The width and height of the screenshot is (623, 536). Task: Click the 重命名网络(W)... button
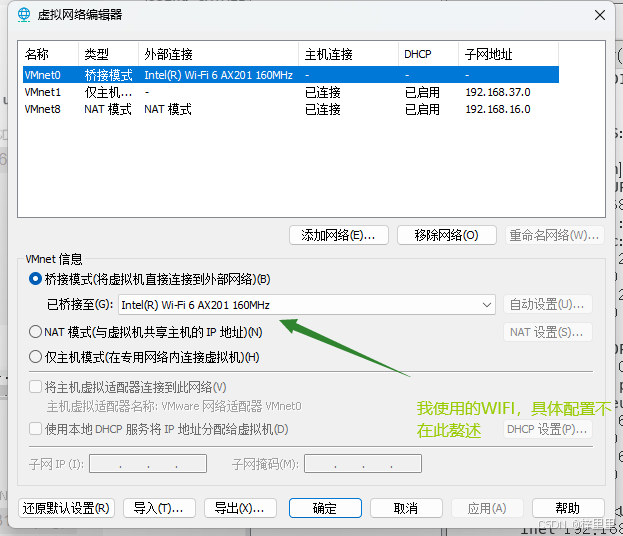pos(555,235)
